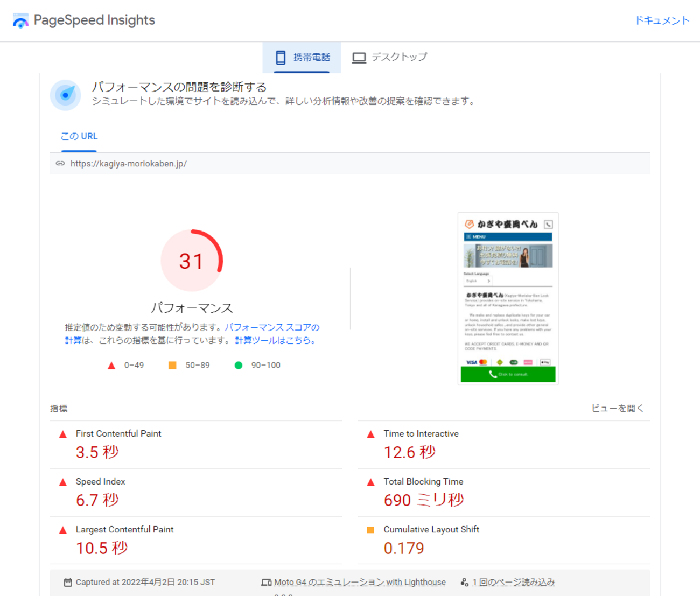Click the link icon beside the URL
This screenshot has height=596, width=700.
[x=60, y=164]
